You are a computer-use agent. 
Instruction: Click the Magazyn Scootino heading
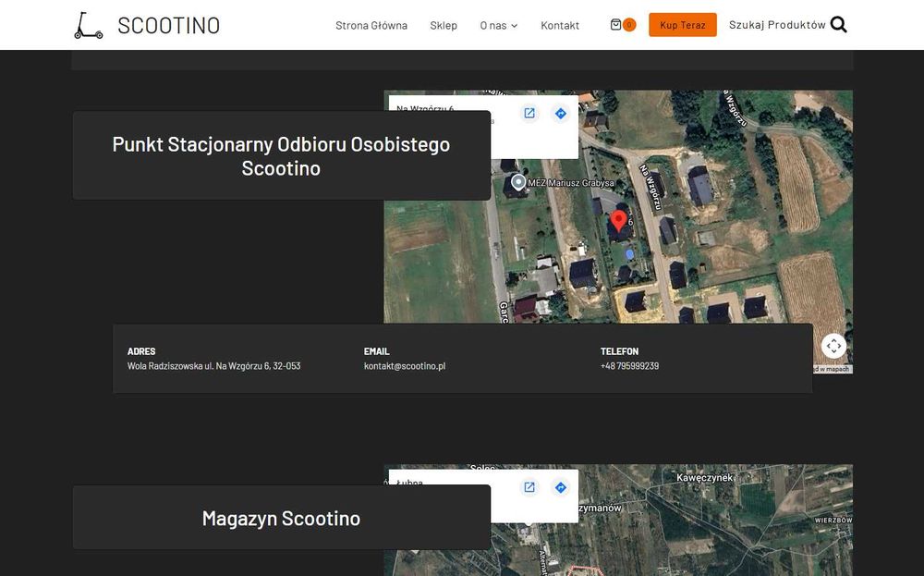point(281,519)
